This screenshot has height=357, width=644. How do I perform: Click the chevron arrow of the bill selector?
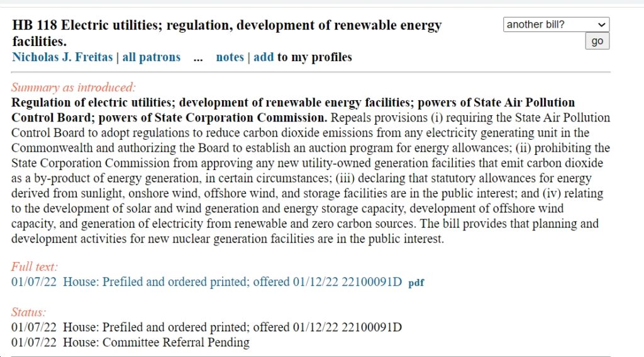(602, 25)
